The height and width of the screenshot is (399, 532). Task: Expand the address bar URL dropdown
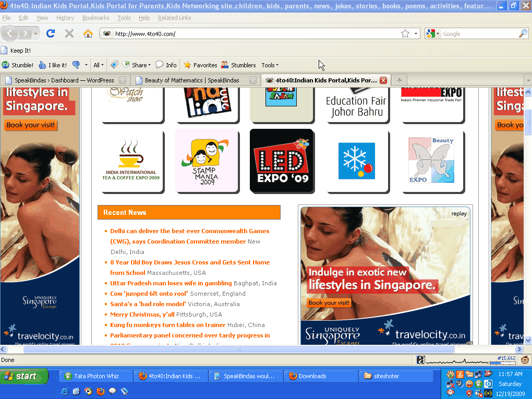pyautogui.click(x=416, y=33)
